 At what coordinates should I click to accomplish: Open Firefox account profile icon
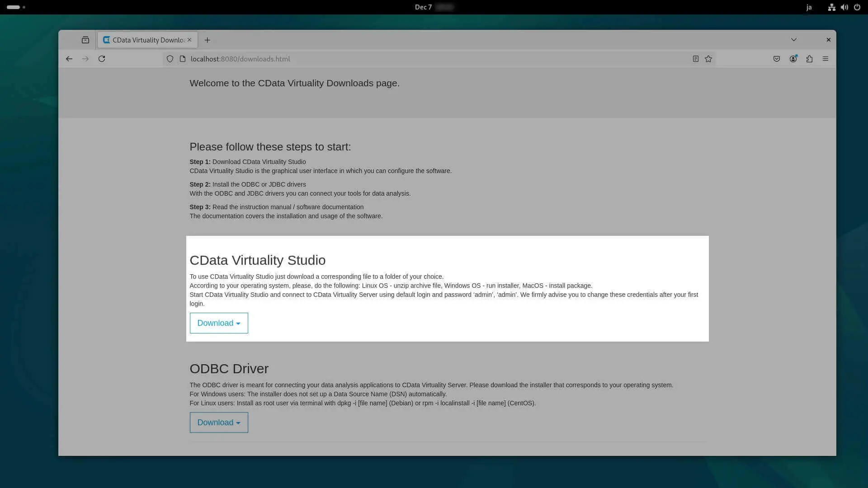point(793,59)
